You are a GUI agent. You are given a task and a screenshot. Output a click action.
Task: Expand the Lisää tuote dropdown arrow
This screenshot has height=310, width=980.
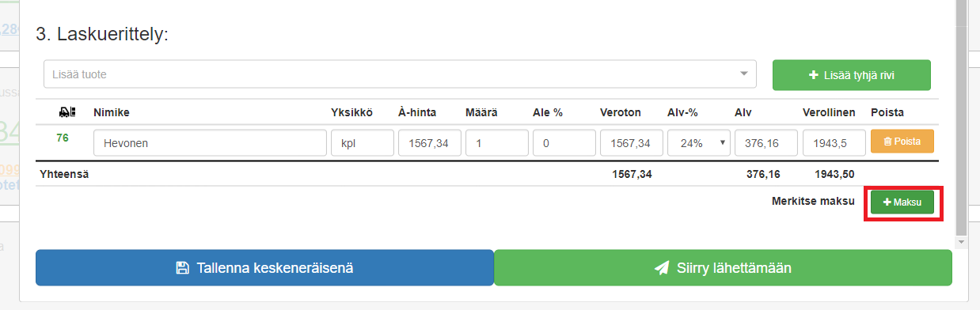[x=743, y=74]
